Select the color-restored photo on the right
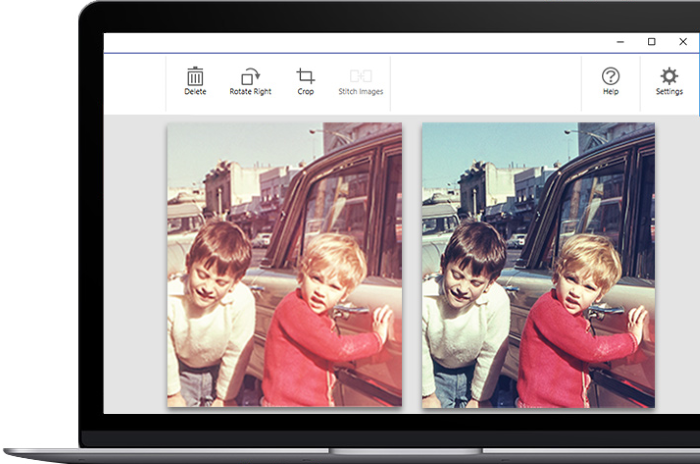Screen dimensions: 700x464 (x=538, y=265)
